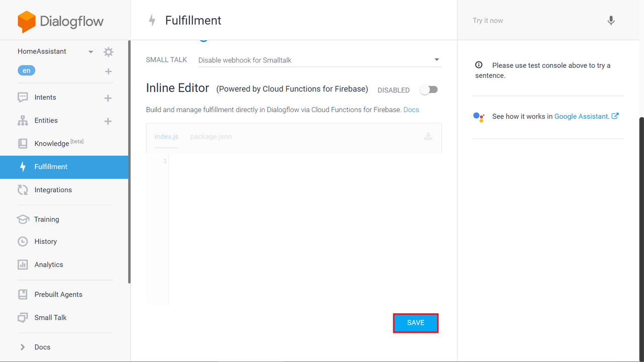The width and height of the screenshot is (644, 362).
Task: Go to Entities in the sidebar
Action: click(46, 121)
